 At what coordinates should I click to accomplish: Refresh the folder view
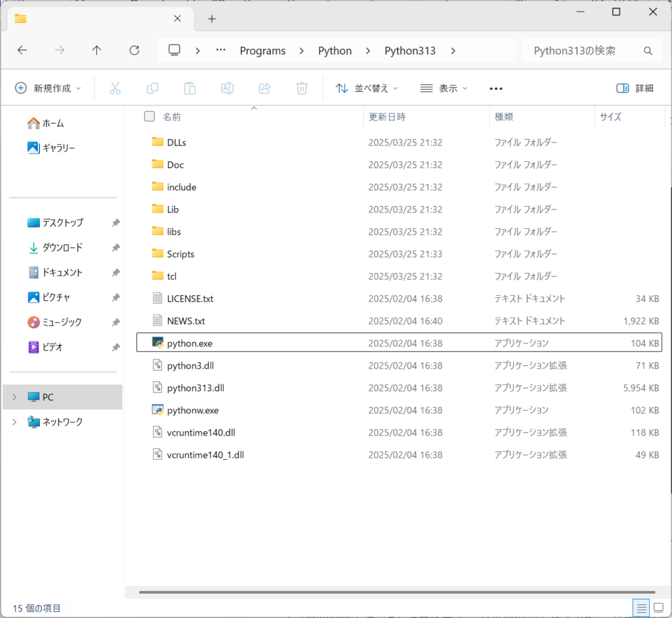coord(135,51)
